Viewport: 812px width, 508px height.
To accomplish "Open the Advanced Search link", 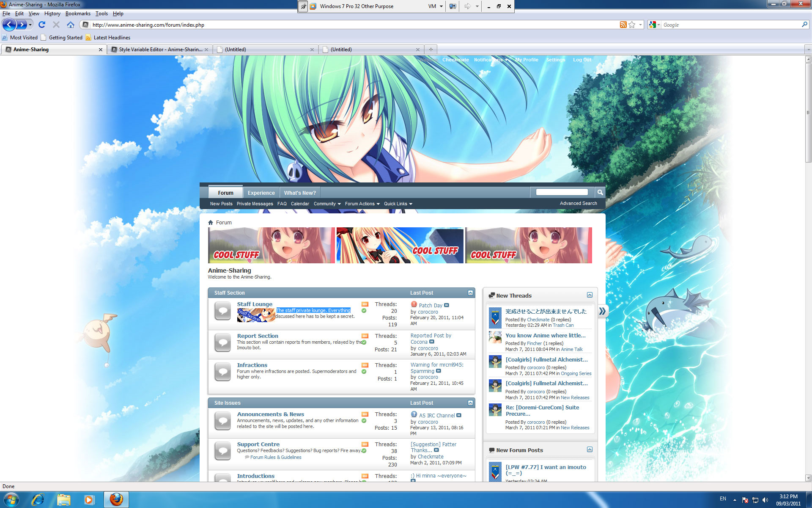I will click(x=579, y=204).
